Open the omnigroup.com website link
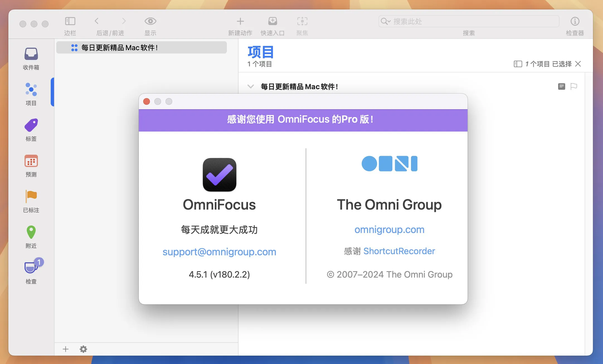The image size is (603, 364). click(x=389, y=230)
